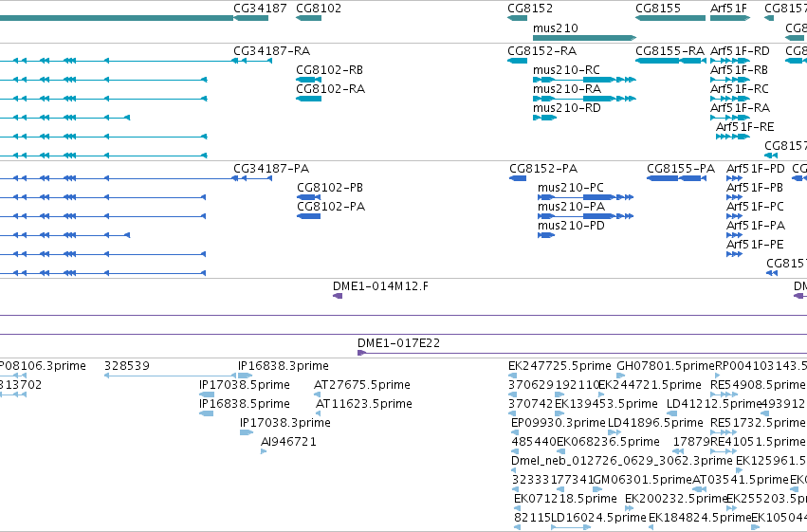Image resolution: width=807 pixels, height=532 pixels.
Task: Click the CG8102 gene label
Action: click(319, 9)
